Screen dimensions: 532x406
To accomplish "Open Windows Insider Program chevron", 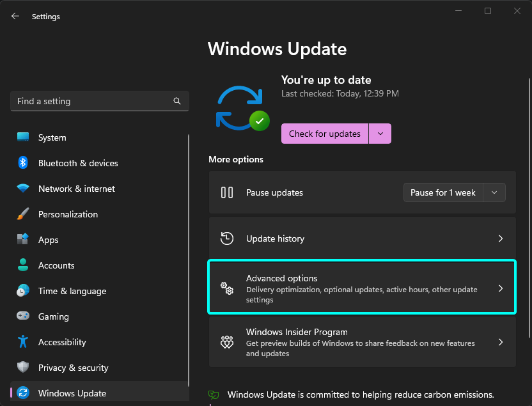I will pos(501,342).
